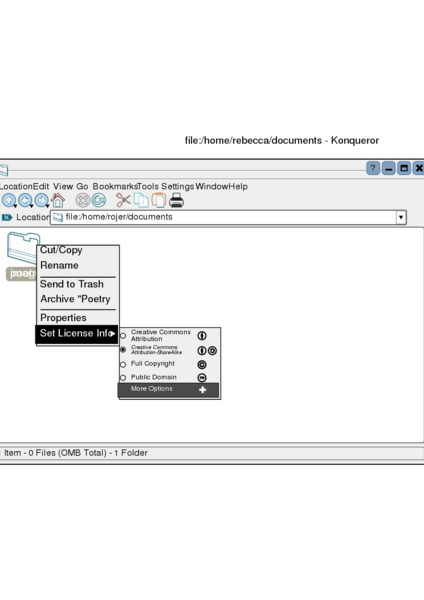This screenshot has width=424, height=600.
Task: Open the location history dropdown arrow
Action: [401, 217]
